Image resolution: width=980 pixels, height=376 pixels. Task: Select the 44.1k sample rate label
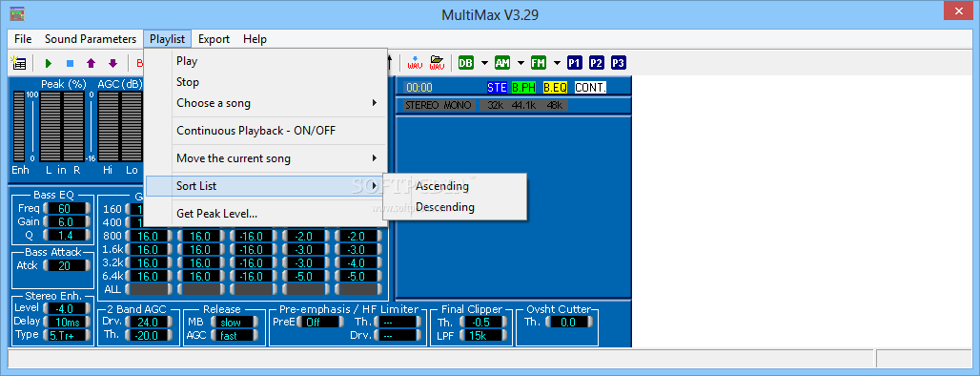pos(523,105)
